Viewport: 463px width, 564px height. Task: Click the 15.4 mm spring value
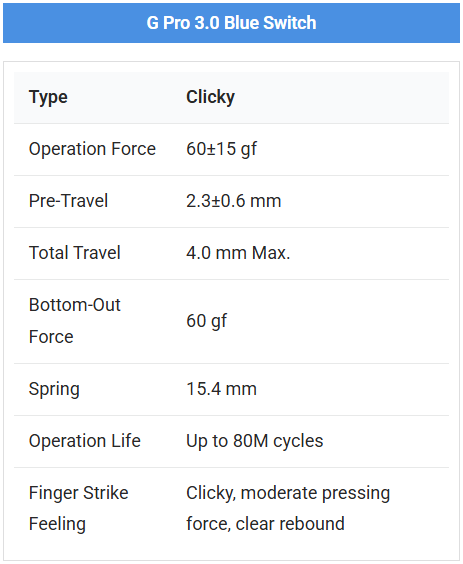tap(221, 389)
